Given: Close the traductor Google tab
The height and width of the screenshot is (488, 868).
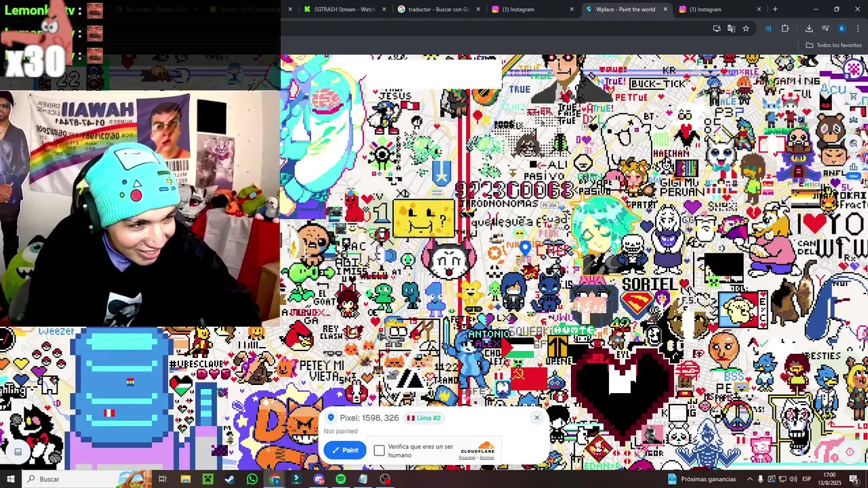Looking at the screenshot, I should click(x=478, y=9).
